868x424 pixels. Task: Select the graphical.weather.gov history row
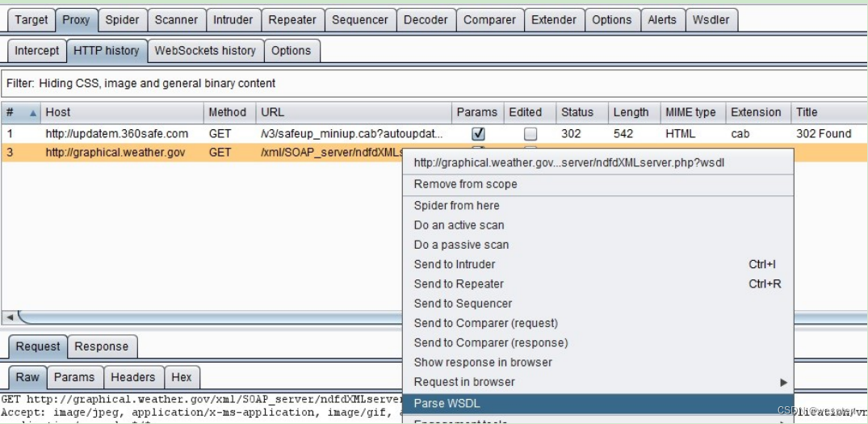pyautogui.click(x=115, y=152)
